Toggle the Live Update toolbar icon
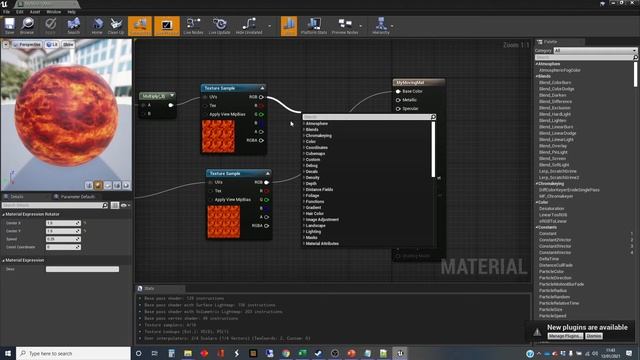Viewport: 640px width, 360px height. pos(219,26)
